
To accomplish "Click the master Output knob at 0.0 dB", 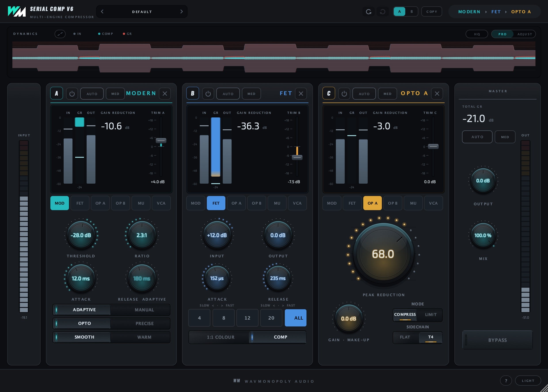I will pos(483,181).
